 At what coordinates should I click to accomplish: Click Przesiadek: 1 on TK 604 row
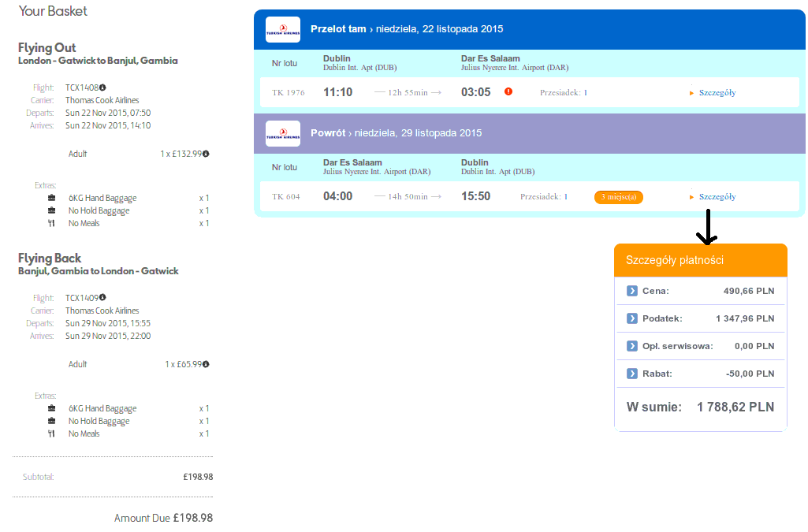pos(544,197)
